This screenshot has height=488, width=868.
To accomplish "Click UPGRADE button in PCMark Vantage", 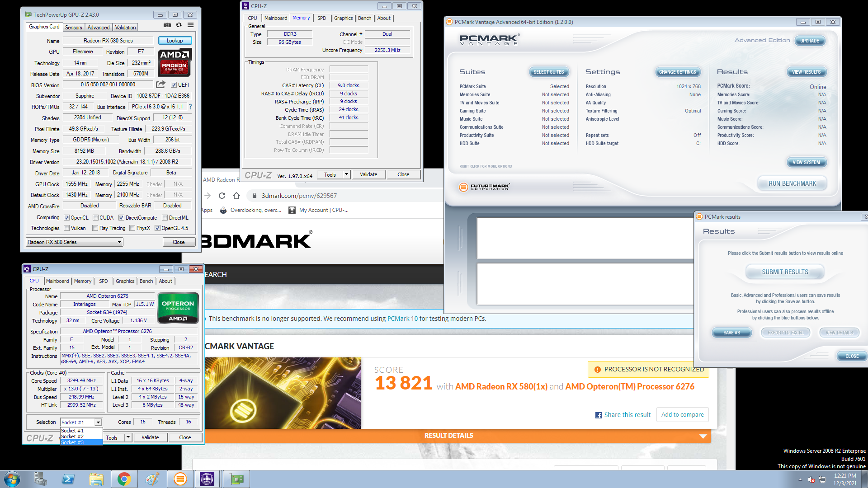I will pyautogui.click(x=809, y=41).
